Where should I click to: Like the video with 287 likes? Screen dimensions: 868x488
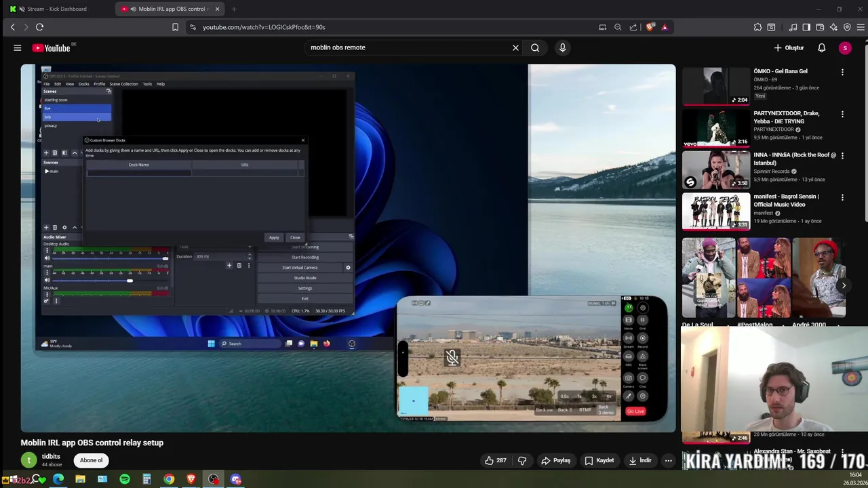(495, 460)
